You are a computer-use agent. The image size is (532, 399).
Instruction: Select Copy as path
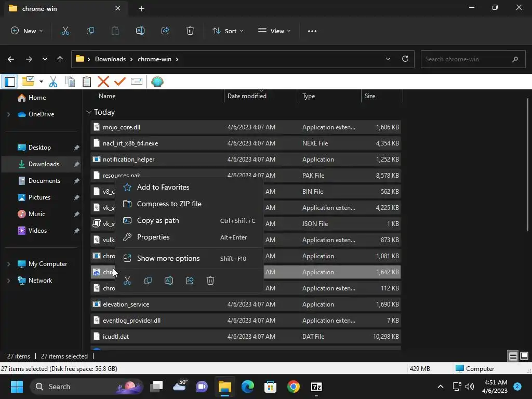(189, 220)
